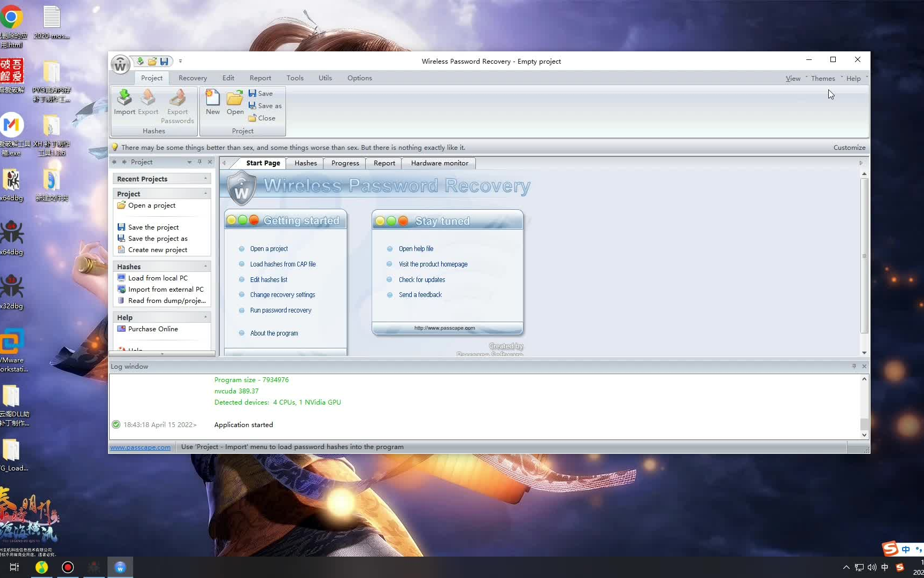The image size is (924, 578).
Task: Pin the Log window panel
Action: click(x=854, y=367)
